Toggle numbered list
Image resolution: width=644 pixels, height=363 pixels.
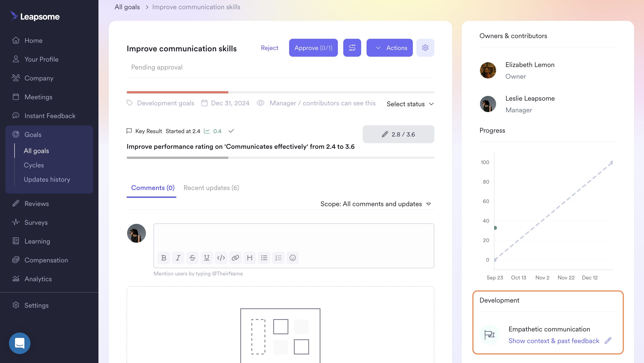click(278, 258)
